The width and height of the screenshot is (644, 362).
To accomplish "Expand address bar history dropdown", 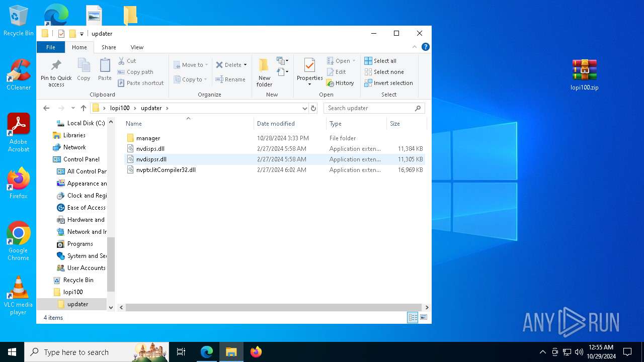I will point(304,108).
